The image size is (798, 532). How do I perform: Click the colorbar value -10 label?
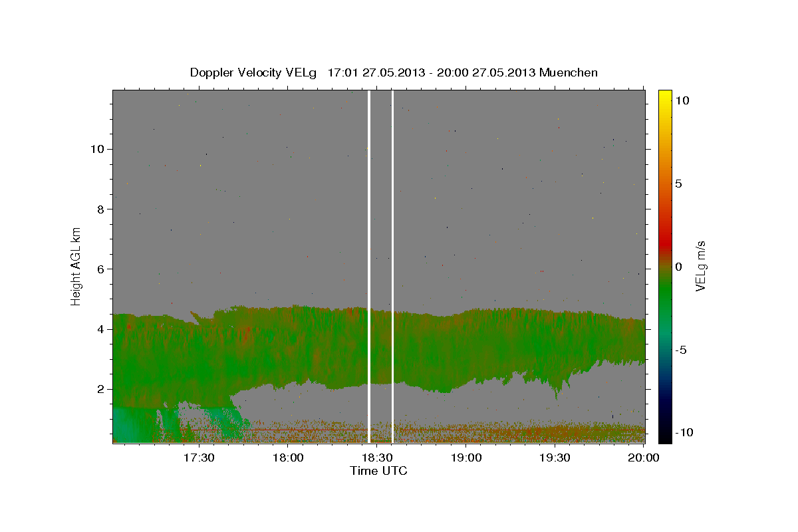[683, 432]
